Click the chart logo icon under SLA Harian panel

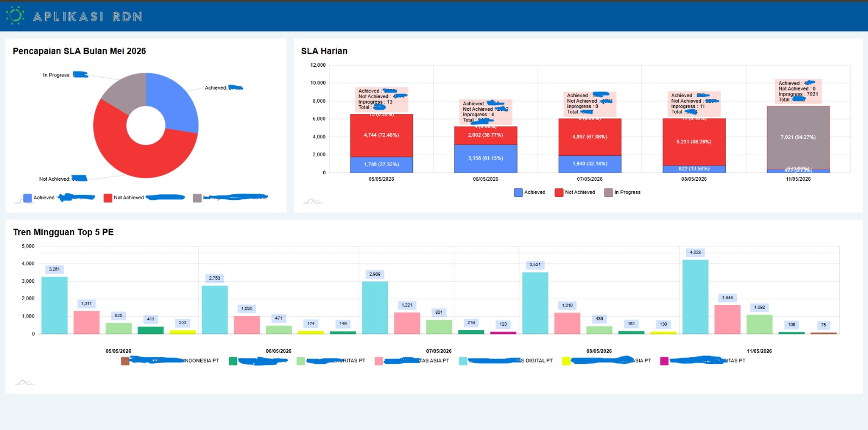click(x=312, y=201)
